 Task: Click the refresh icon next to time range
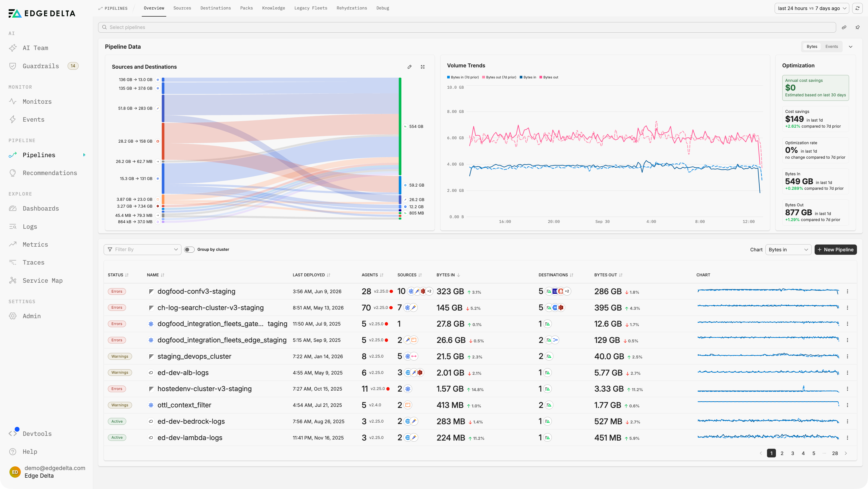[857, 8]
